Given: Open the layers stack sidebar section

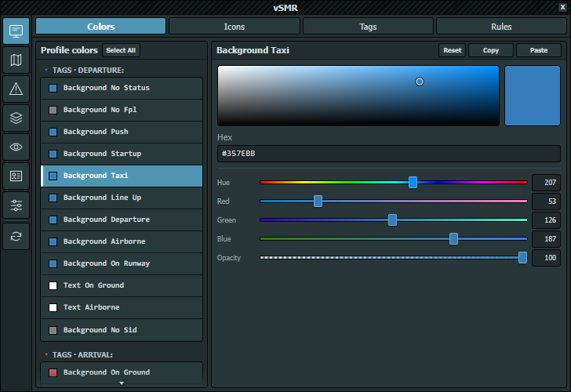Looking at the screenshot, I should pyautogui.click(x=16, y=118).
